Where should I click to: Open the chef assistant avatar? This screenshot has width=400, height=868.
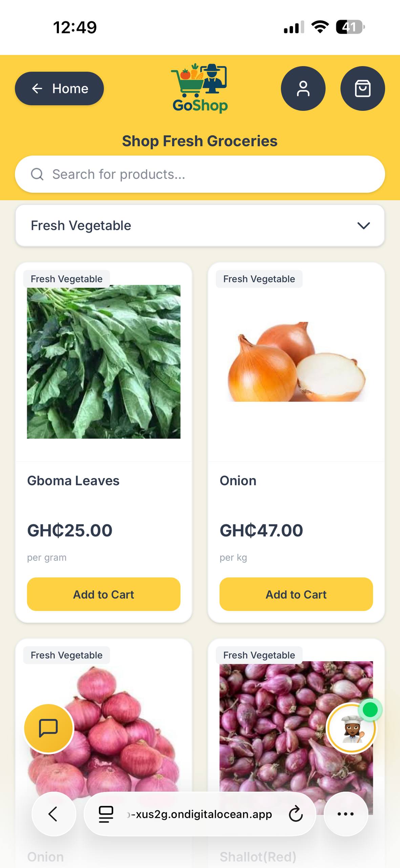pos(352,728)
